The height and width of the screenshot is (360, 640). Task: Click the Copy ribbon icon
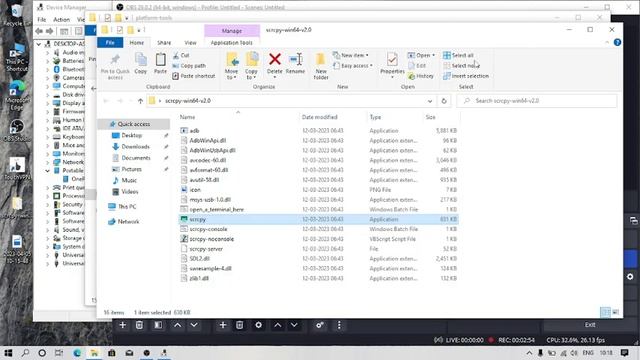pos(141,63)
